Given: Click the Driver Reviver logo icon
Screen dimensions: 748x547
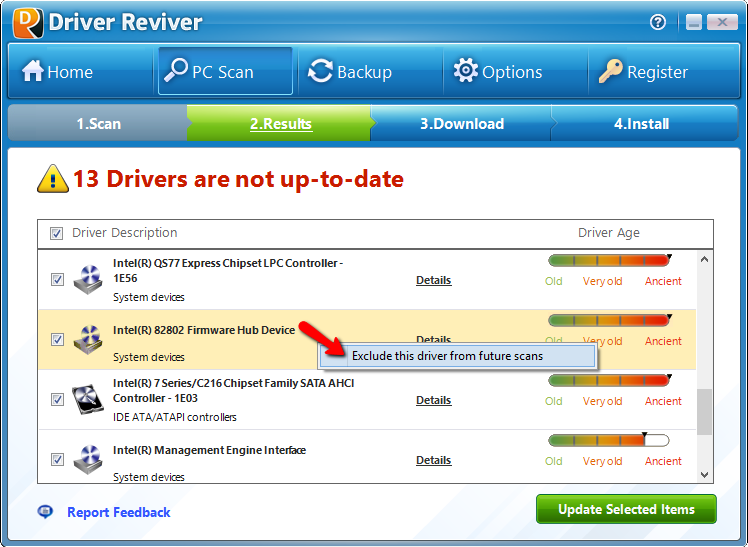Looking at the screenshot, I should tap(28, 23).
